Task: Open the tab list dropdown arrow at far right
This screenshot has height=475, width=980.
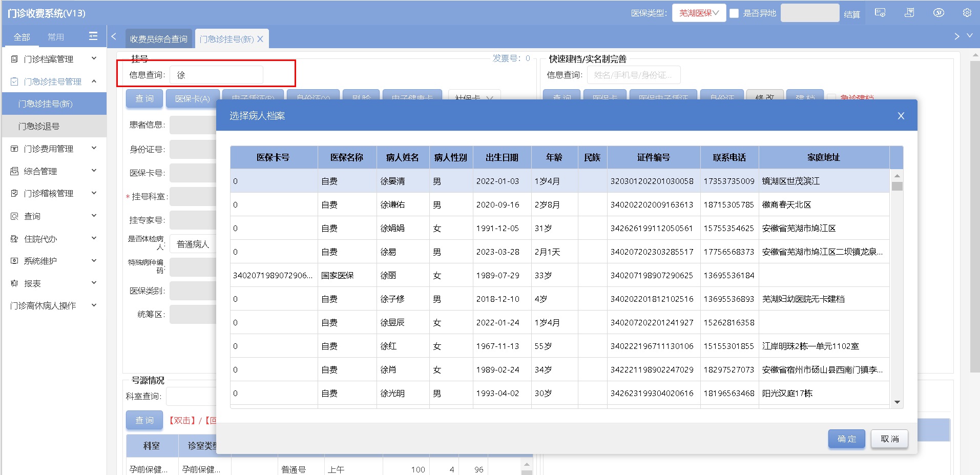Action: coord(969,36)
